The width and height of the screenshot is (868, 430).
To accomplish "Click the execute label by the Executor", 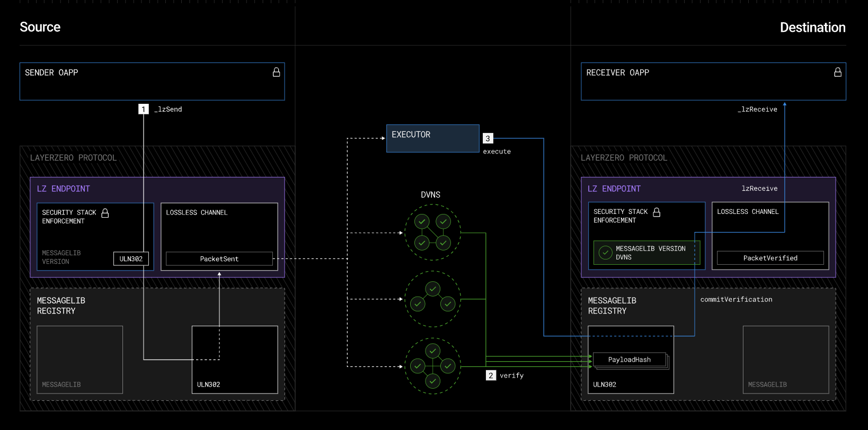I will coord(497,151).
